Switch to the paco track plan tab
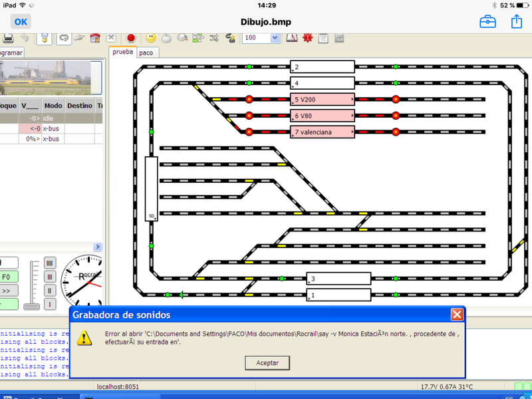The width and height of the screenshot is (532, 399). click(x=146, y=53)
